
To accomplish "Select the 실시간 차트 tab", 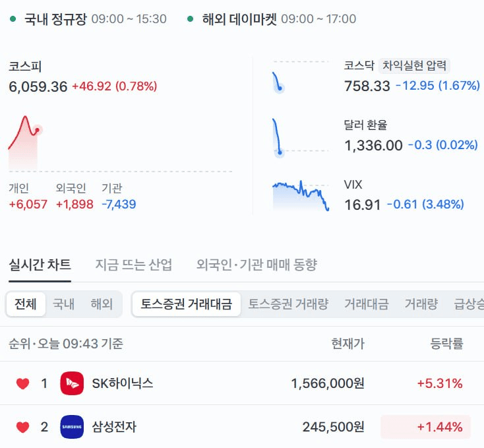I will coord(40,265).
